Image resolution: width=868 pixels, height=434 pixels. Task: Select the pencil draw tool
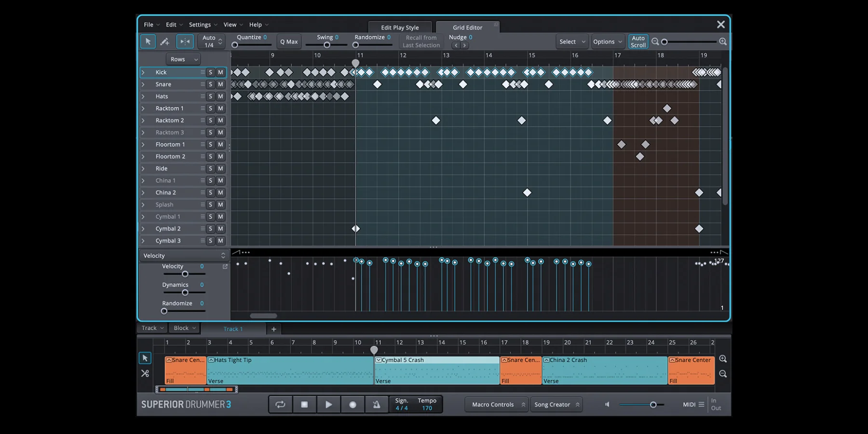[164, 41]
